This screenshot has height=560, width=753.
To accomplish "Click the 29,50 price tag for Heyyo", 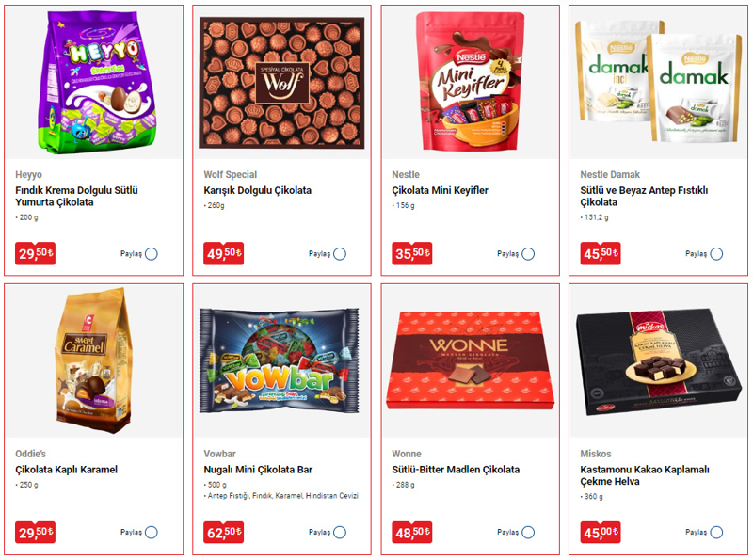I will pyautogui.click(x=35, y=253).
